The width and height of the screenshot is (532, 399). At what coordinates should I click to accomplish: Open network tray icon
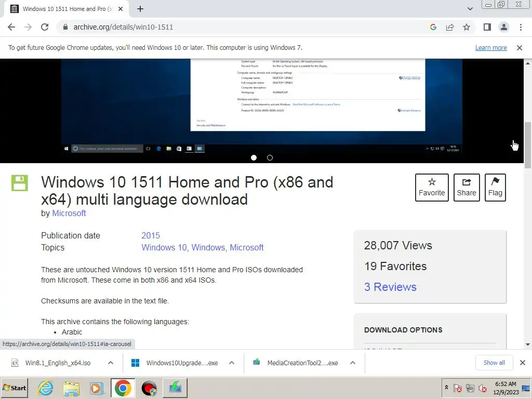pyautogui.click(x=470, y=388)
